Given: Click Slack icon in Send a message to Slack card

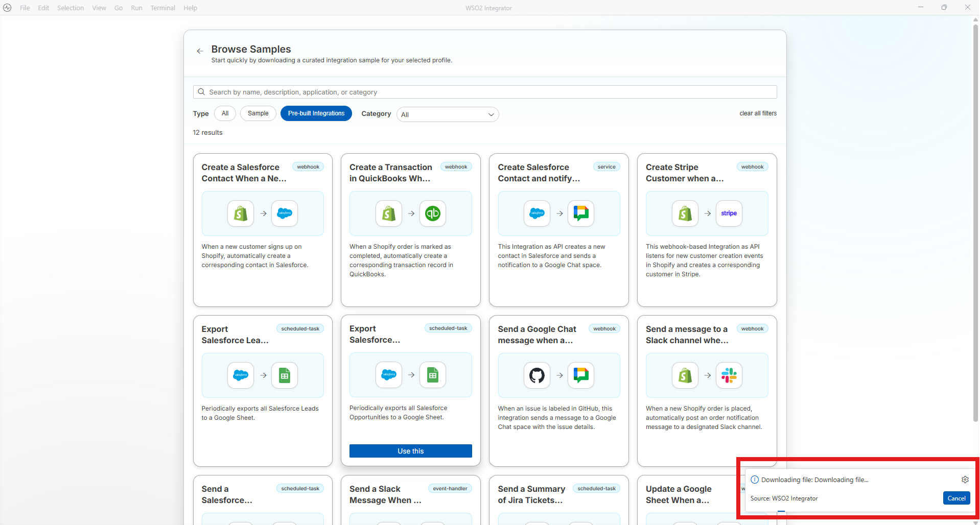Looking at the screenshot, I should pos(729,375).
